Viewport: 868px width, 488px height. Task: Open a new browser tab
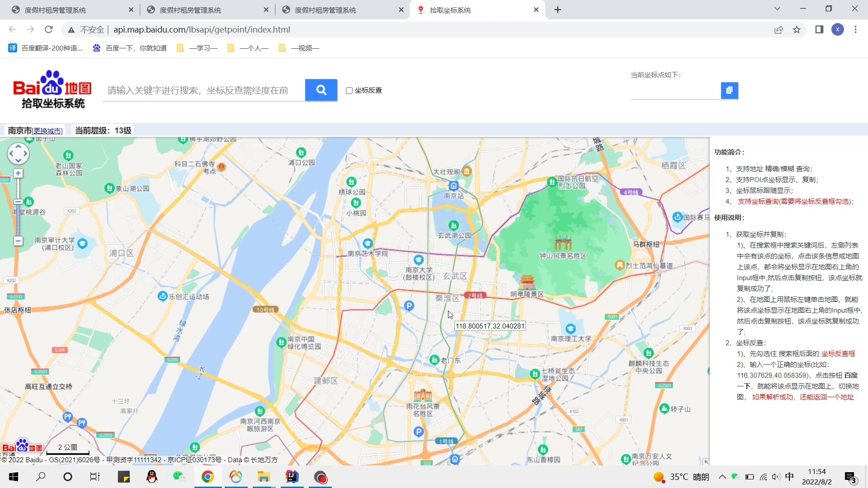click(x=558, y=9)
